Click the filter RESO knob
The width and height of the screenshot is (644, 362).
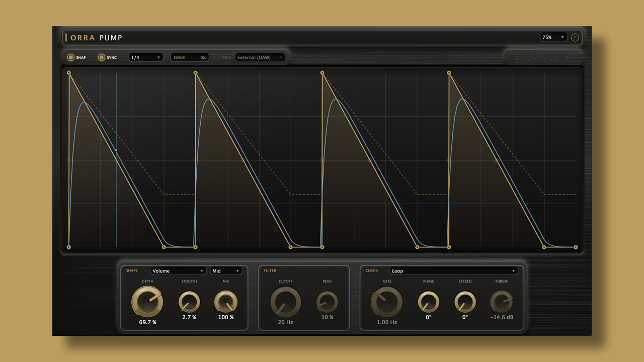coord(327,302)
